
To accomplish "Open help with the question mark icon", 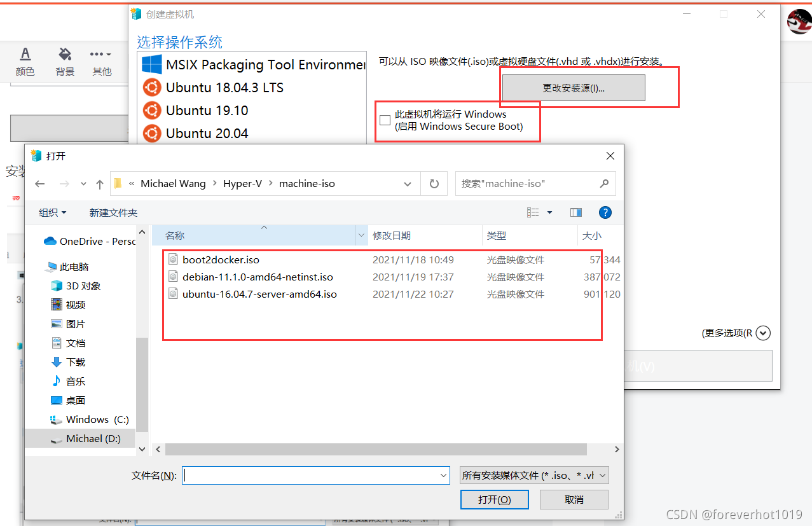I will (x=605, y=212).
